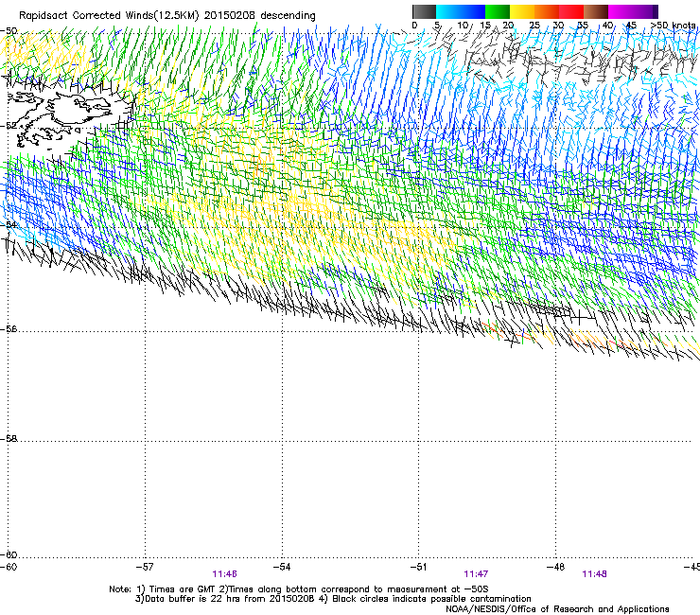The image size is (700, 615).
Task: Select the '-48' longitude axis label
Action: 555,567
